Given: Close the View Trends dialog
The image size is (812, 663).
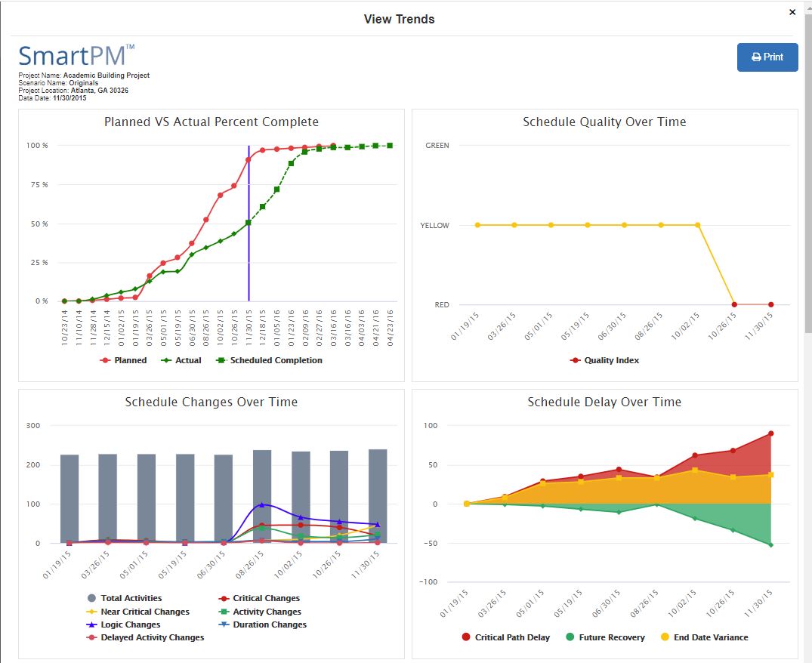Looking at the screenshot, I should (x=792, y=12).
